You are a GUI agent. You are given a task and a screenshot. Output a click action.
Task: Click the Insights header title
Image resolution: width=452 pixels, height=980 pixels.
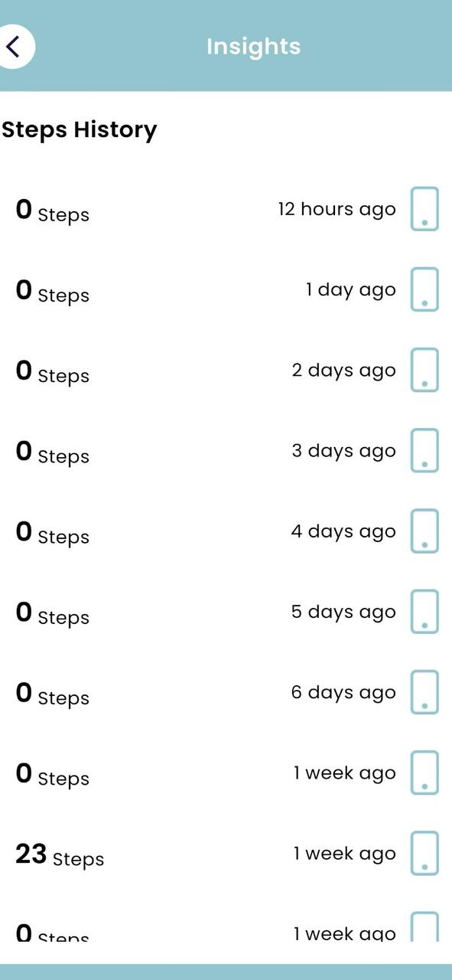click(253, 47)
